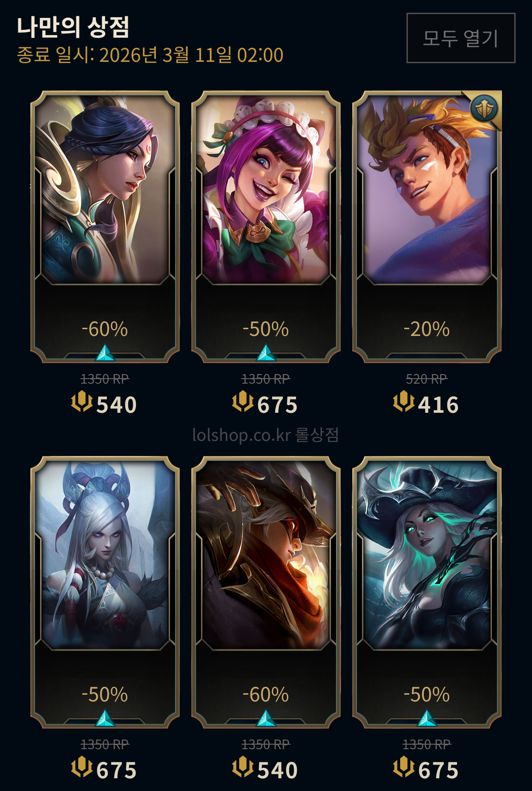532x791 pixels.
Task: Select the blond headband boy skin thumbnail
Action: [x=427, y=190]
